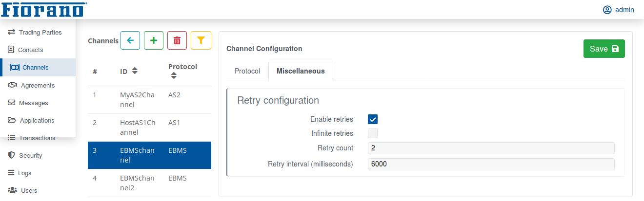Click the back arrow icon beside Channels
The image size is (644, 201).
(130, 40)
